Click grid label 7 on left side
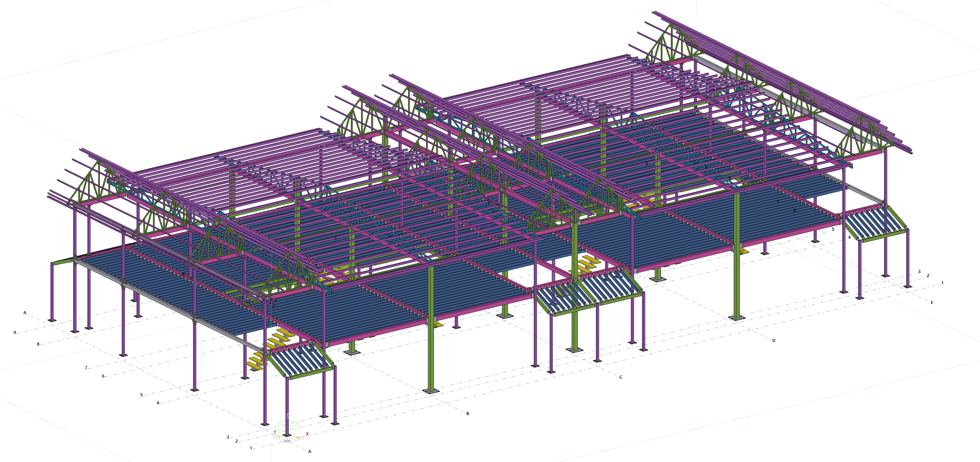980x462 pixels. 86,368
